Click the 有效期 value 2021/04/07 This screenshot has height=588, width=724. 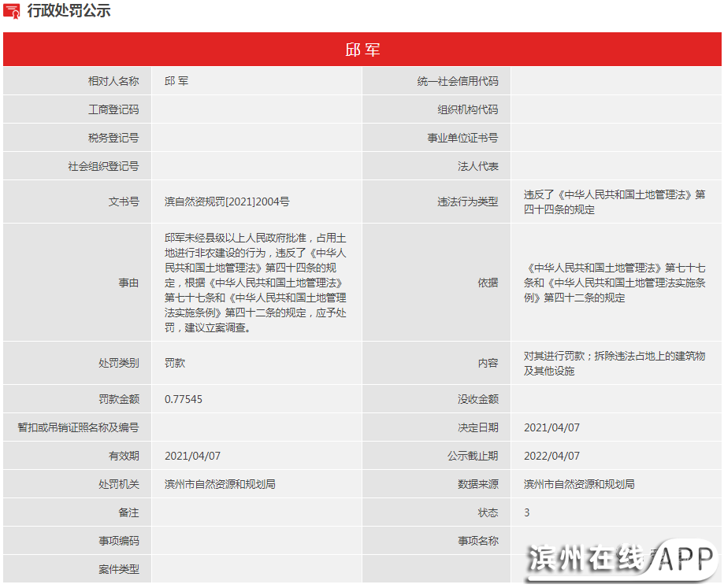coord(192,456)
